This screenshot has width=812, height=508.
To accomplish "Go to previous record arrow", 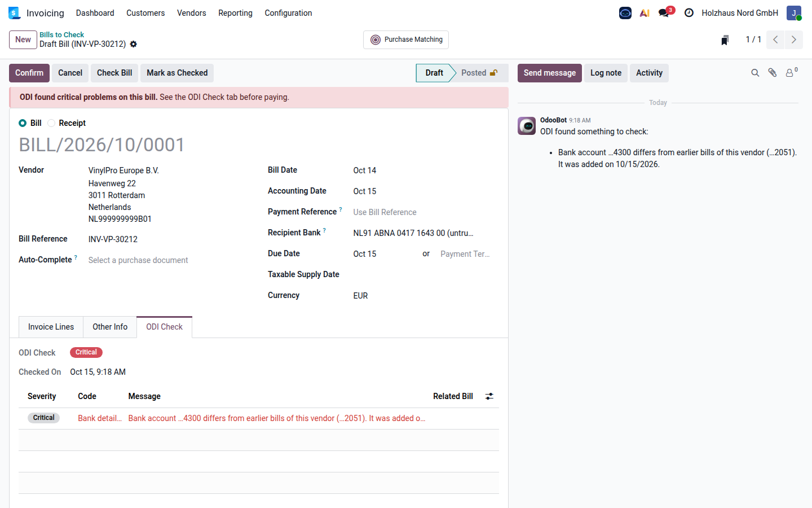I will pyautogui.click(x=775, y=40).
